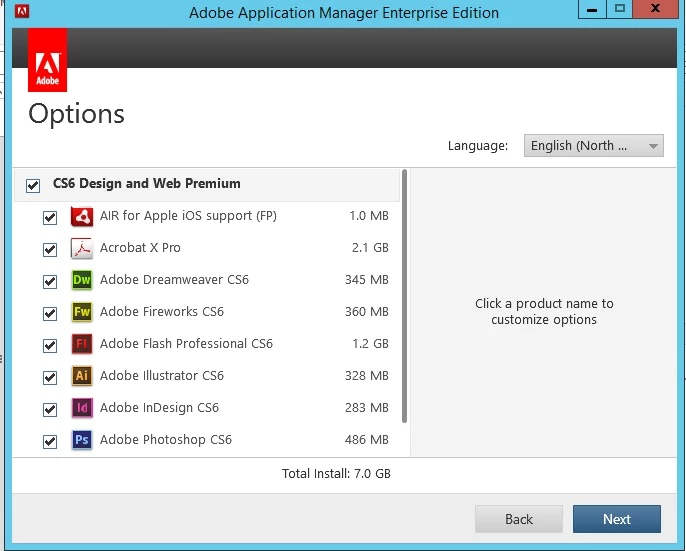This screenshot has width=686, height=551.
Task: Click the Flash Professional Fl icon
Action: click(x=82, y=344)
